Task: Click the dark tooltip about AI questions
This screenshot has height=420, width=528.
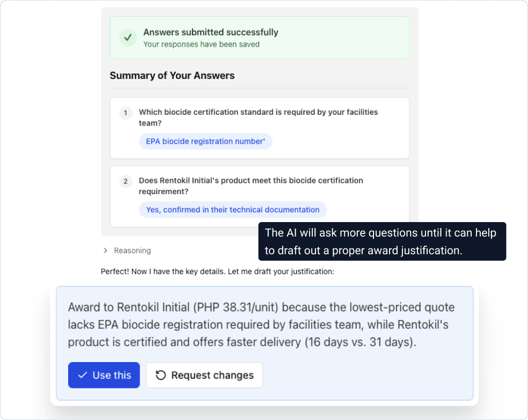Action: [382, 241]
